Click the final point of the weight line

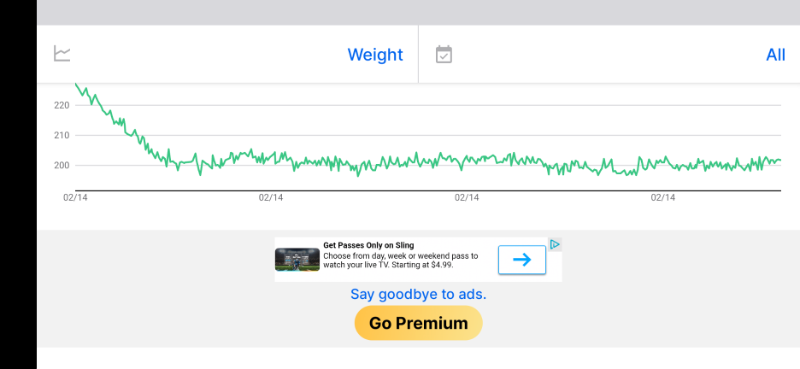pyautogui.click(x=780, y=160)
